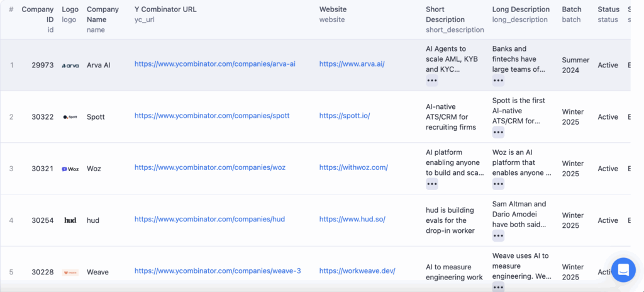Open the arva.ai website link
Screen dimensions: 644x292
352,64
